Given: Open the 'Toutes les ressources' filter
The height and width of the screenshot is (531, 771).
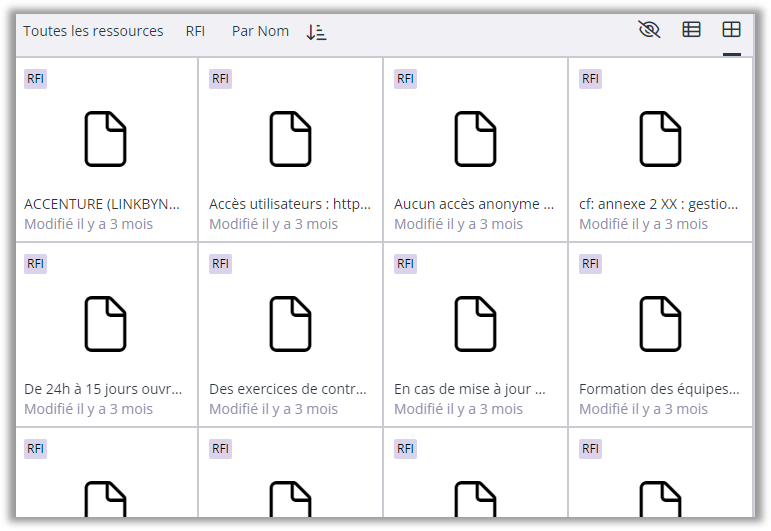Looking at the screenshot, I should pyautogui.click(x=93, y=31).
